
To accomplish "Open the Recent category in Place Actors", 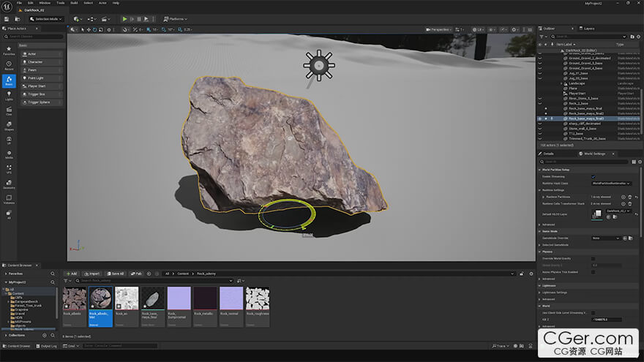I will click(x=9, y=66).
